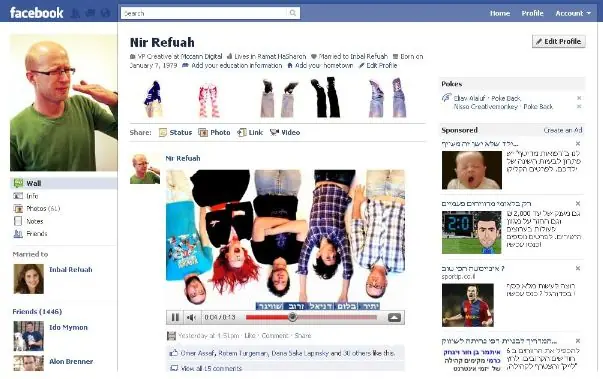Mute the video volume icon
Viewport: 603px width, 379px height.
tap(191, 317)
